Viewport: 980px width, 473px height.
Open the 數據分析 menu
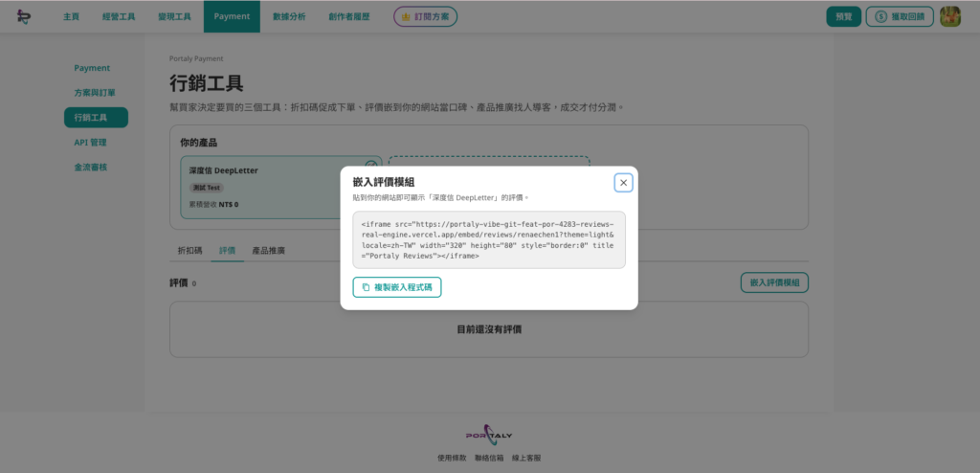click(289, 17)
